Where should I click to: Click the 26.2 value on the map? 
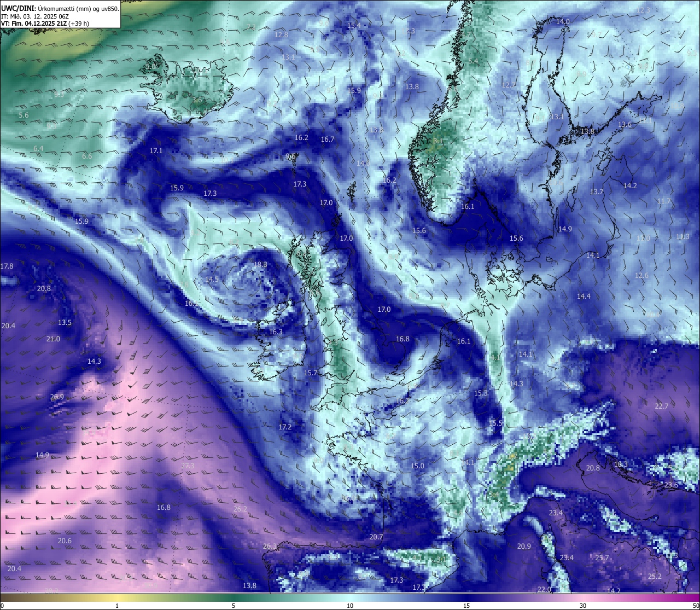tap(240, 509)
